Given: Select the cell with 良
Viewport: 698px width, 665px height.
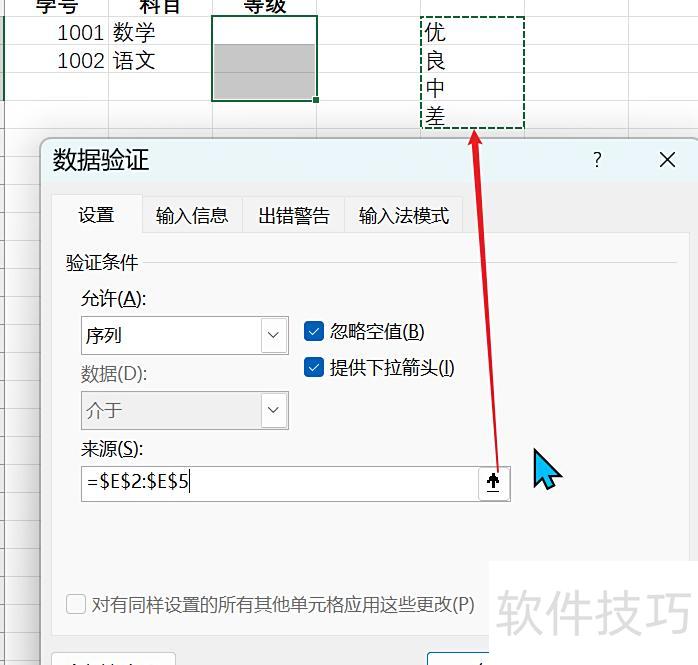Looking at the screenshot, I should [x=472, y=59].
